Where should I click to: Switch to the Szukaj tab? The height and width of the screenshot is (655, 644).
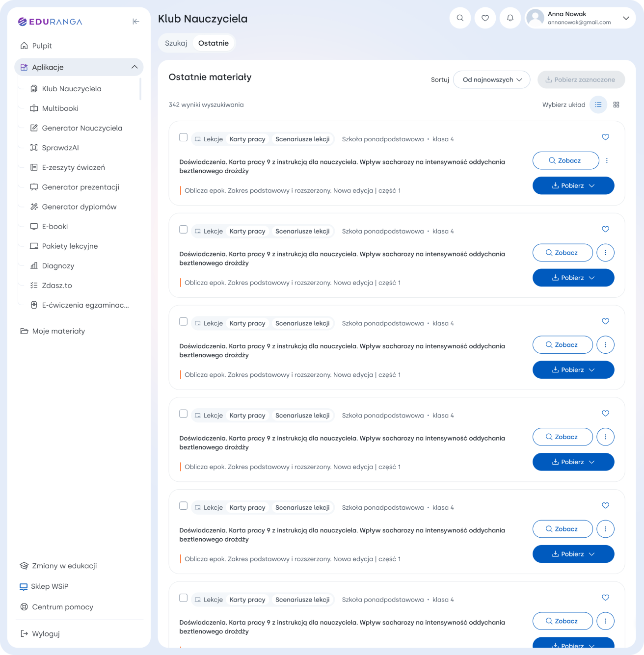[x=176, y=43]
